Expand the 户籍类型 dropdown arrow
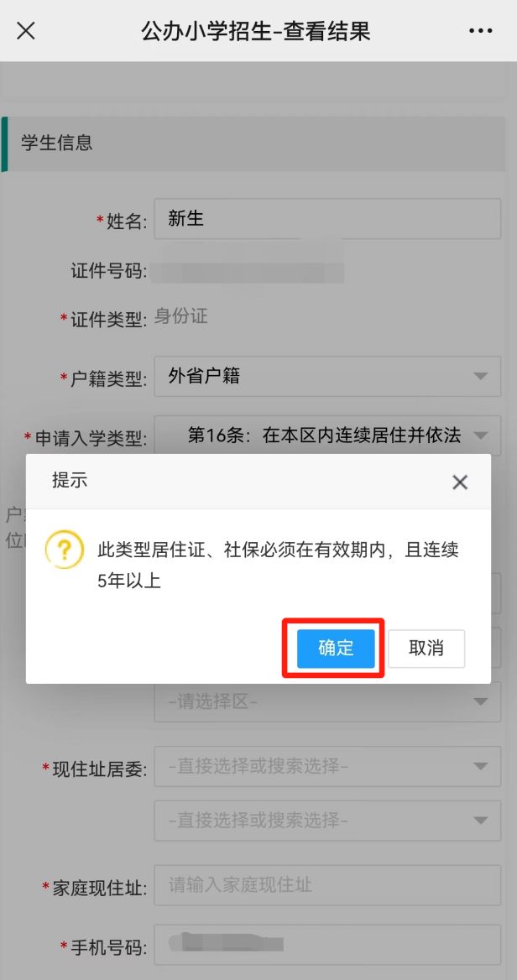 click(x=480, y=376)
